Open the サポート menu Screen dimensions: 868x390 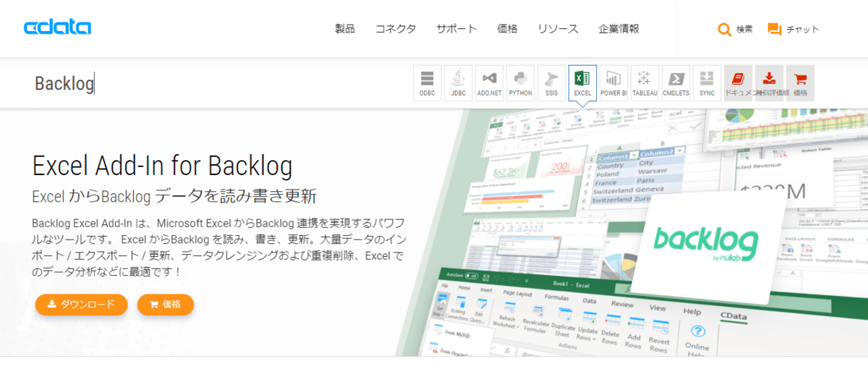pos(456,29)
